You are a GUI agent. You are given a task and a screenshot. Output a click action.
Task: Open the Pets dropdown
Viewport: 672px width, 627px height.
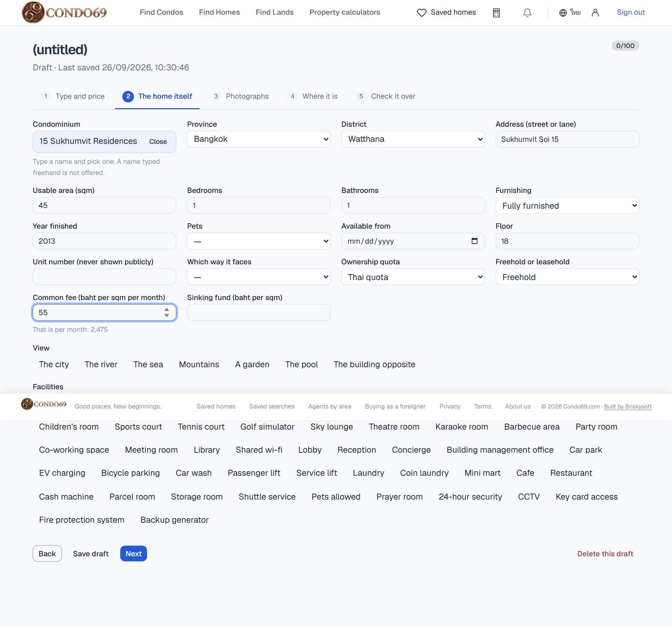[x=259, y=241]
